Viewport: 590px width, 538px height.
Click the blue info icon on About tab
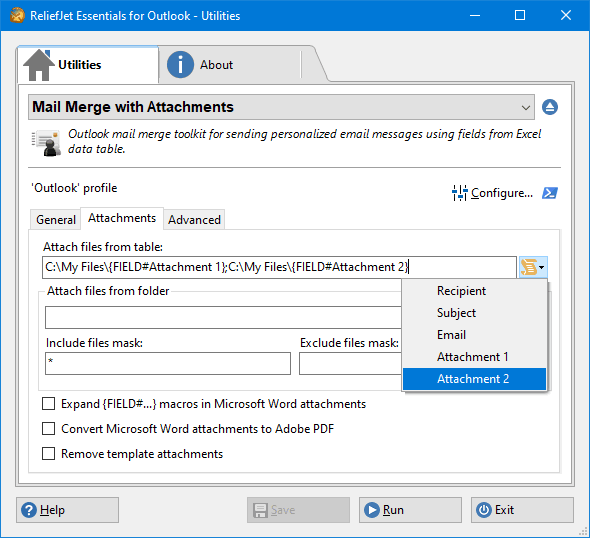click(x=180, y=64)
